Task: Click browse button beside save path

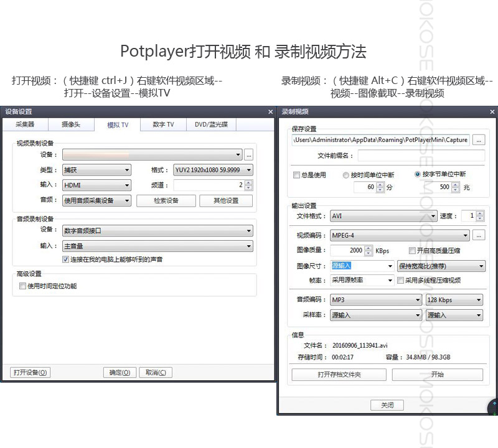Action: (479, 140)
